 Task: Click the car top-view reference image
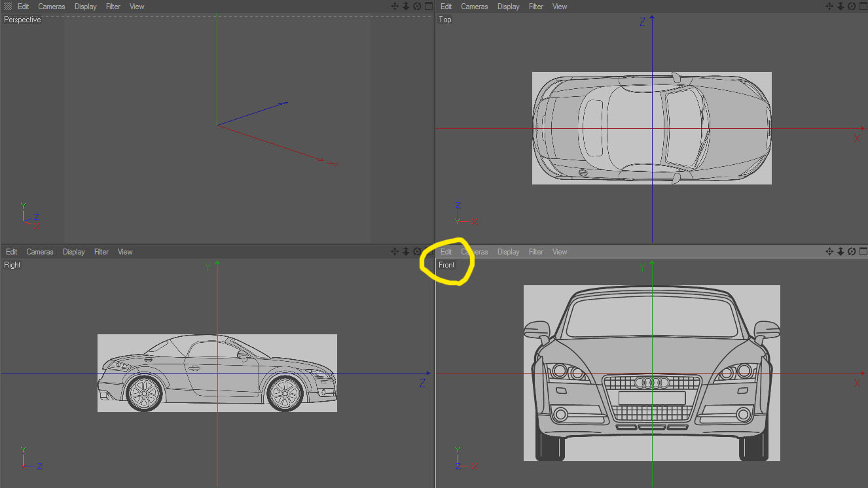(652, 128)
